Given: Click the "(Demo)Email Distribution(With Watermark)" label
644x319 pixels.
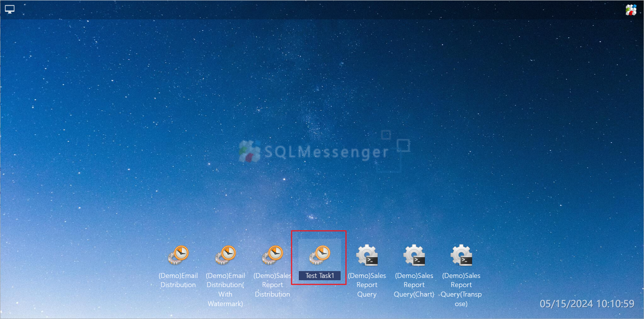Looking at the screenshot, I should 225,289.
